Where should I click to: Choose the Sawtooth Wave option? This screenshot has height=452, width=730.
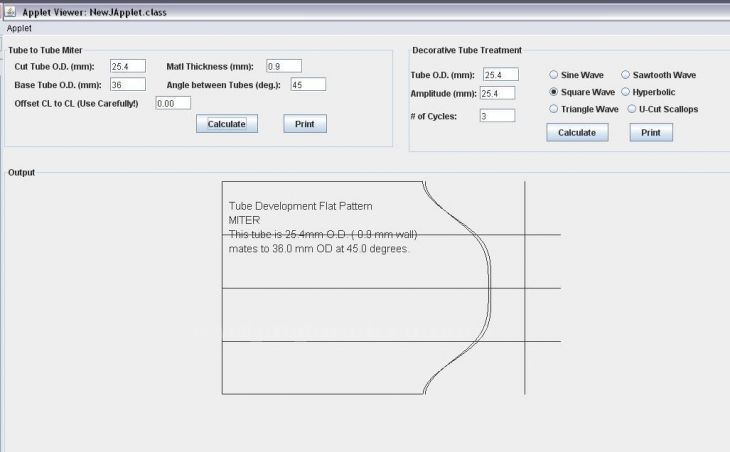tap(626, 75)
